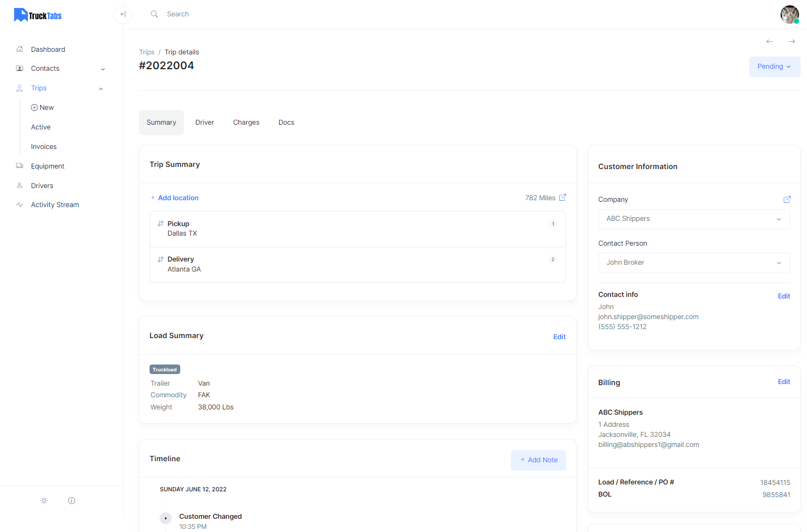807x532 pixels.
Task: Open route map icon next to 782 Miles
Action: point(562,198)
